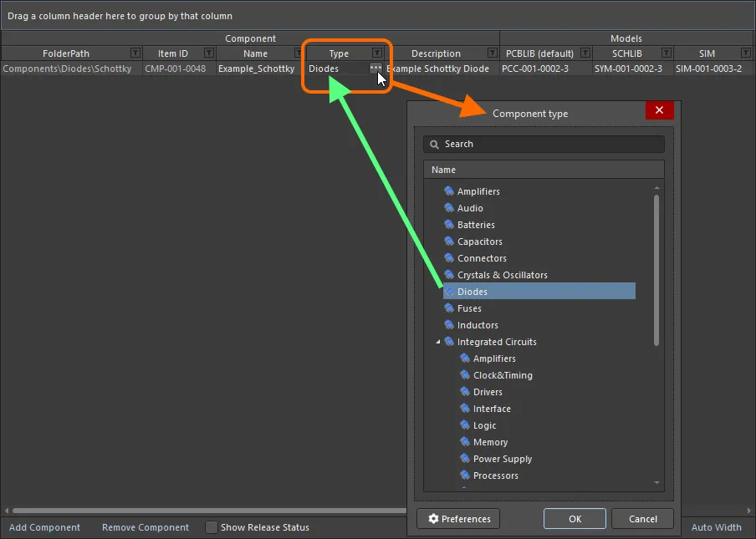Click the FolderPath column header
This screenshot has width=756, height=539.
pyautogui.click(x=65, y=53)
